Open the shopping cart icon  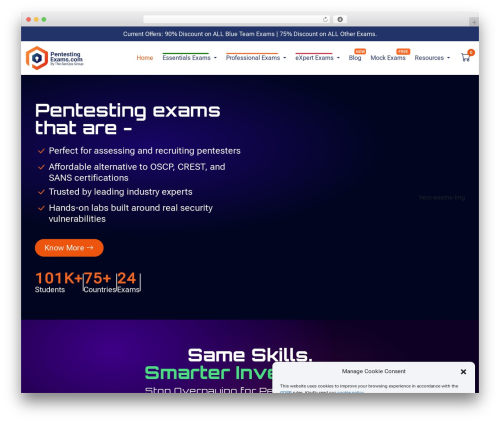coord(466,57)
